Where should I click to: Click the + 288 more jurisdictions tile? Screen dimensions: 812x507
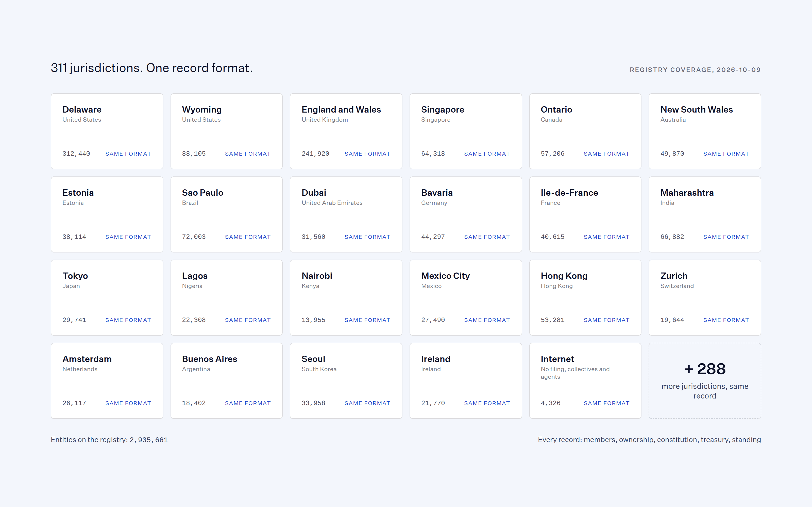coord(705,381)
